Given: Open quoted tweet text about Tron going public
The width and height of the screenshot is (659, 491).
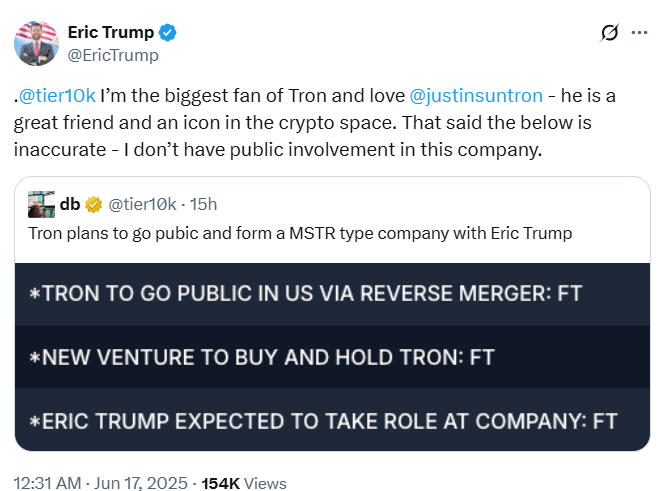Looking at the screenshot, I should [300, 234].
